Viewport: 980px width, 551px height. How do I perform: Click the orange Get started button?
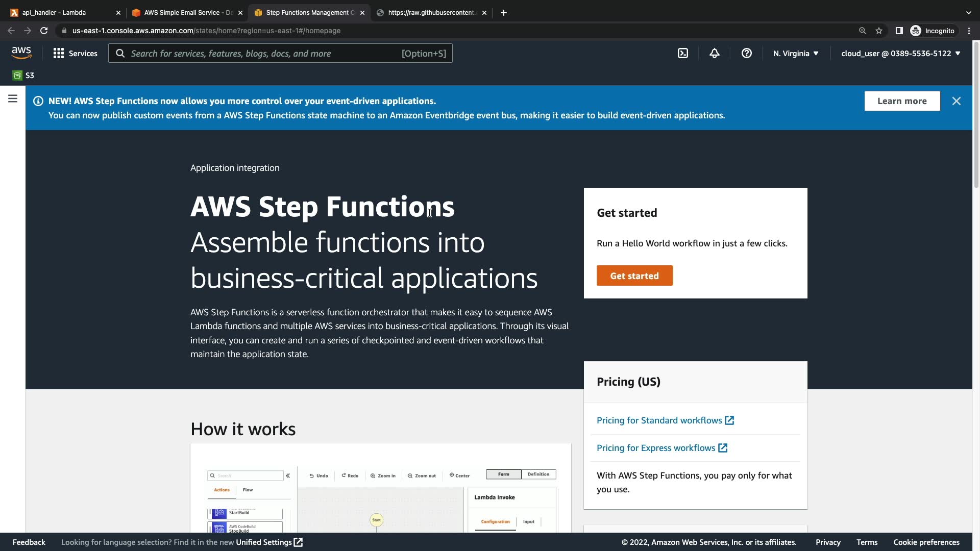pos(634,275)
